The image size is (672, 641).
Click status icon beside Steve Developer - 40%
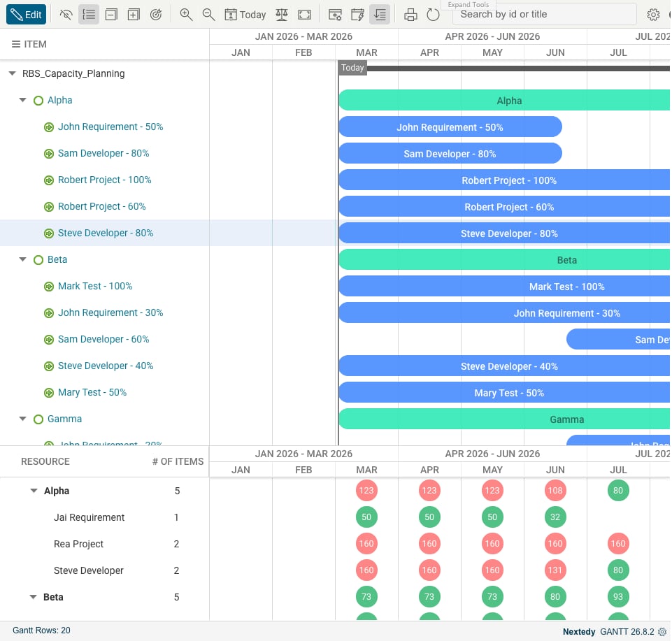[49, 366]
